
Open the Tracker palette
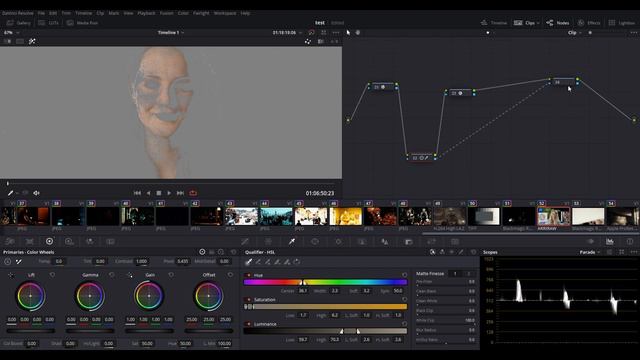tap(338, 242)
